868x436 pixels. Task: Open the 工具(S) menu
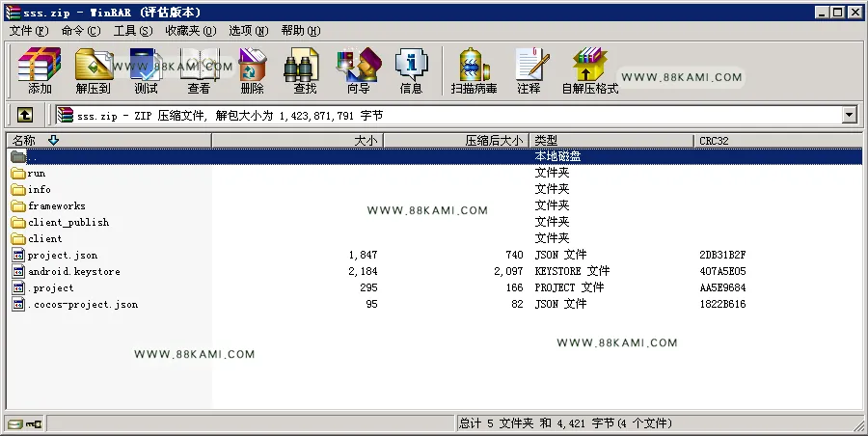133,31
